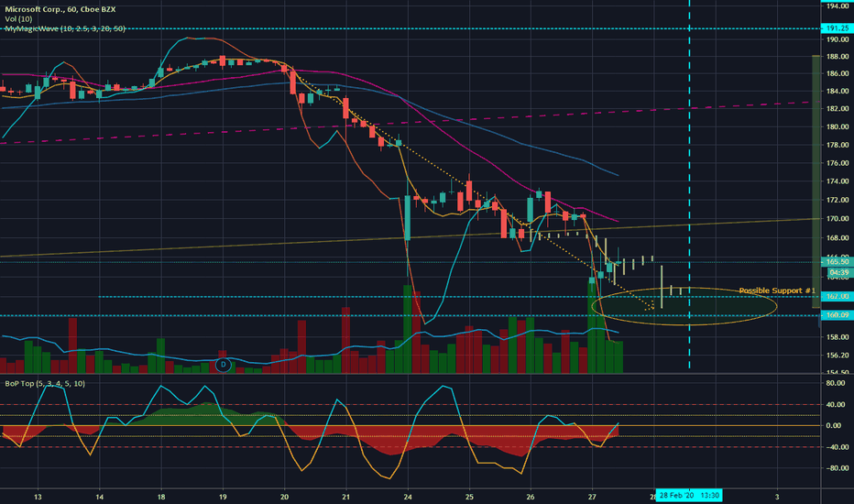Click date 24 on time axis

(408, 497)
